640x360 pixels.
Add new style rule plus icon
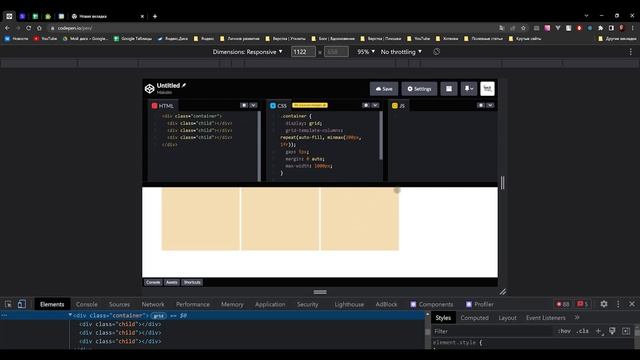pos(598,331)
